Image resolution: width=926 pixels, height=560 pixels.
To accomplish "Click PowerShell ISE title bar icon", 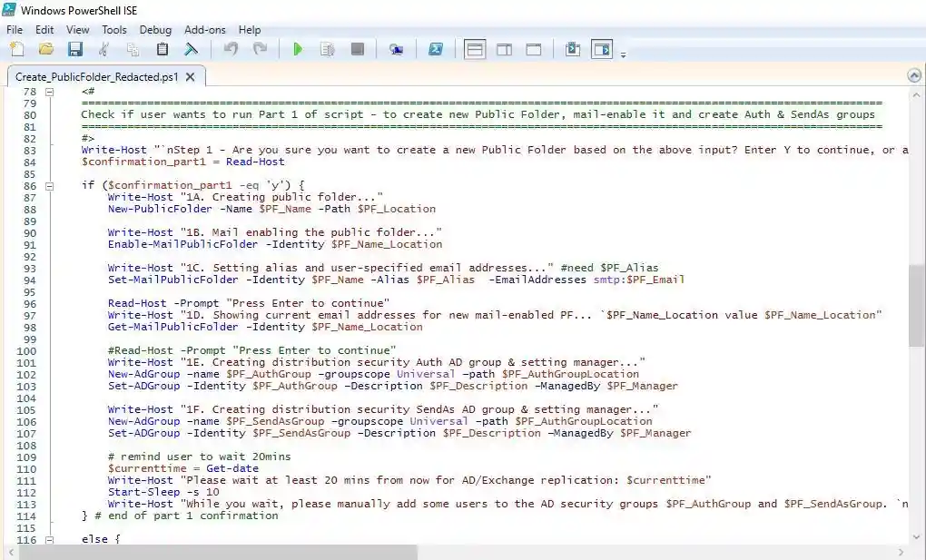I will point(9,10).
